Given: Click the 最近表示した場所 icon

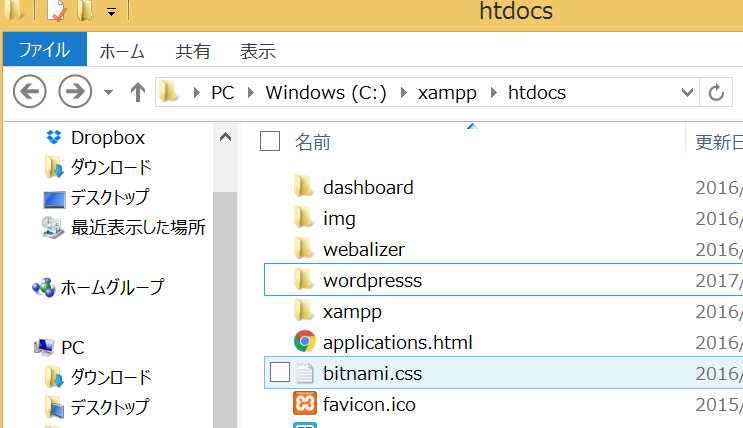Looking at the screenshot, I should click(53, 228).
